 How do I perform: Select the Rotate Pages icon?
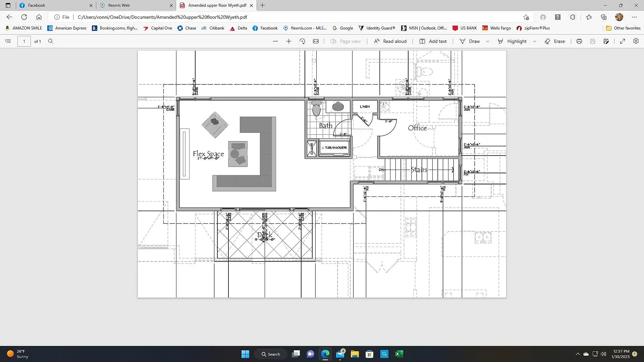click(x=303, y=41)
